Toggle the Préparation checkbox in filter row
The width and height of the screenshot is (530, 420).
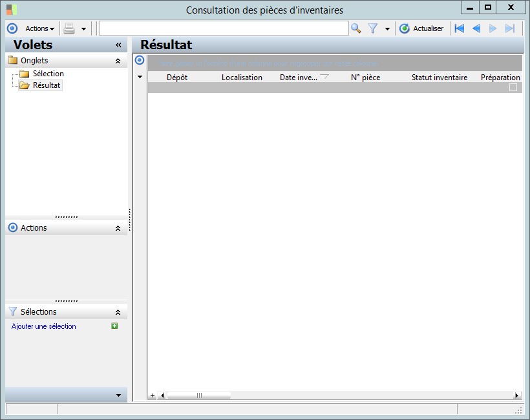pos(513,87)
